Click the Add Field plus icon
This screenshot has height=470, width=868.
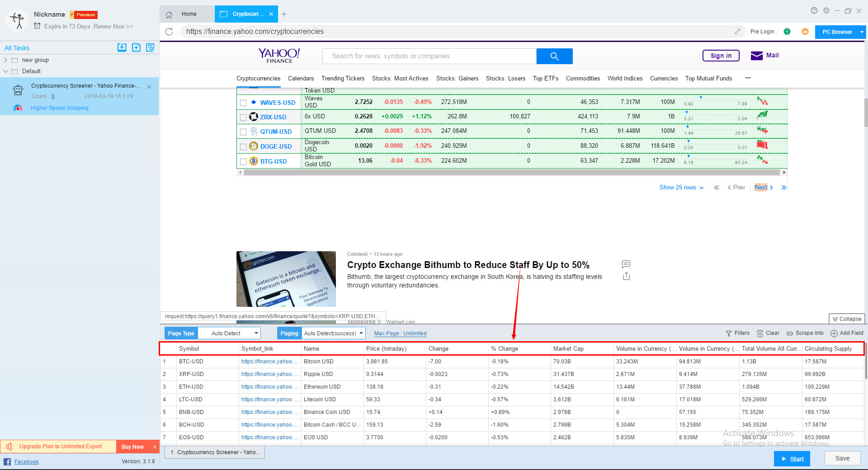834,334
